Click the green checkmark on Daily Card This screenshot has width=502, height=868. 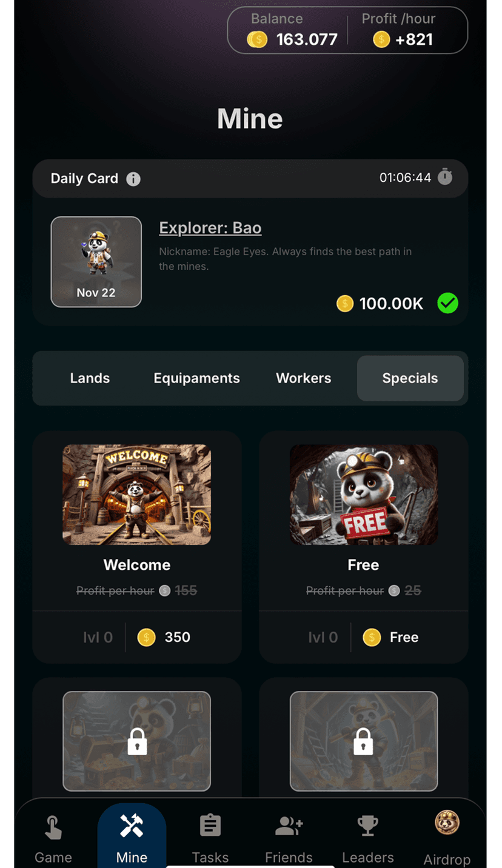(447, 303)
